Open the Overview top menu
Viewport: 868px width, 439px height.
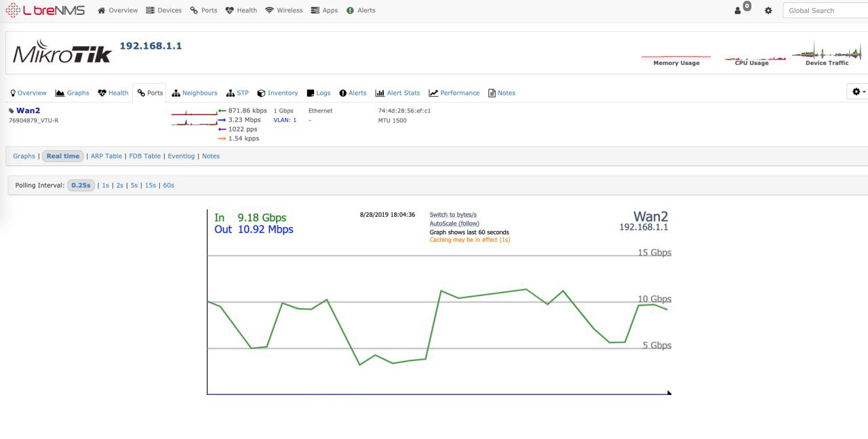[118, 10]
